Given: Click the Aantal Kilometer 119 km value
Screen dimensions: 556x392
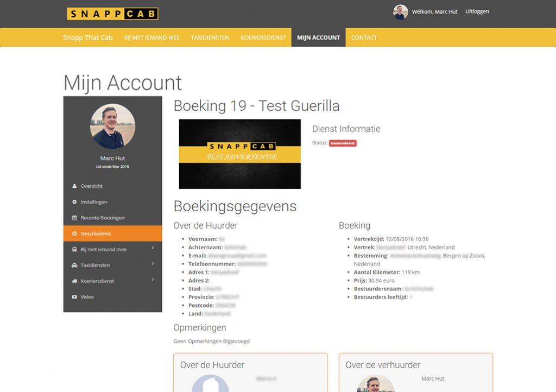Looking at the screenshot, I should (x=410, y=272).
